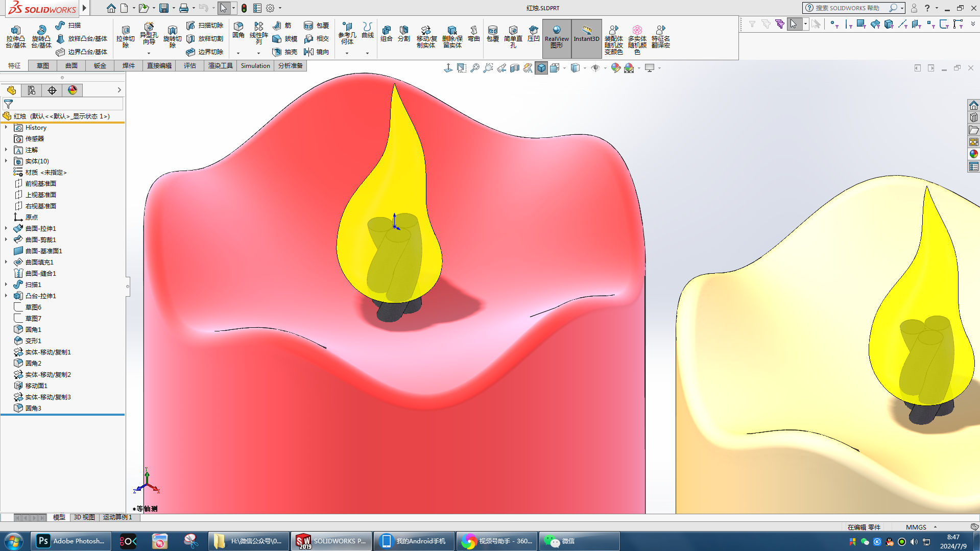The height and width of the screenshot is (551, 980).
Task: Switch to the 曲面 surfaces tab
Action: coord(71,66)
